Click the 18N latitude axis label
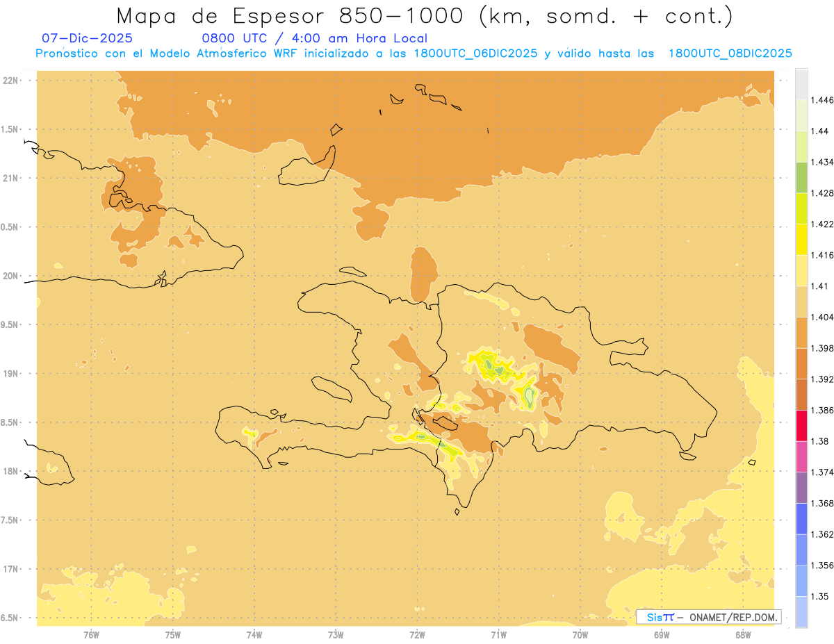 pos(12,471)
